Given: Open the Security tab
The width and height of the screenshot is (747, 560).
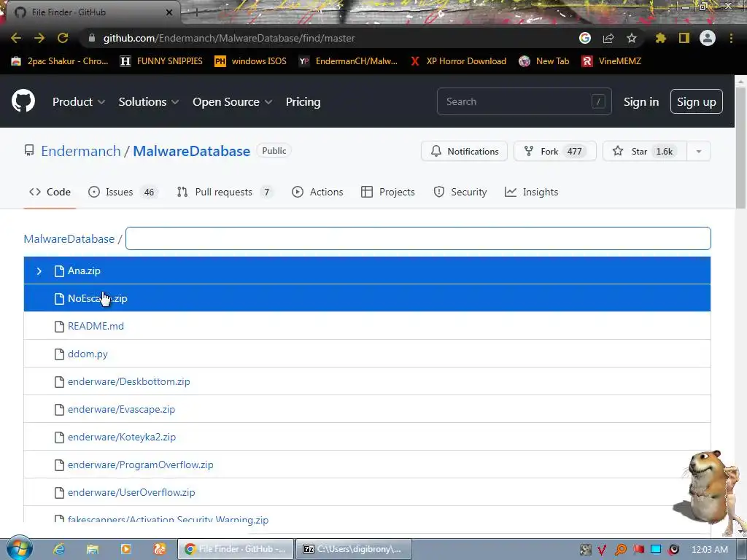Looking at the screenshot, I should point(460,192).
